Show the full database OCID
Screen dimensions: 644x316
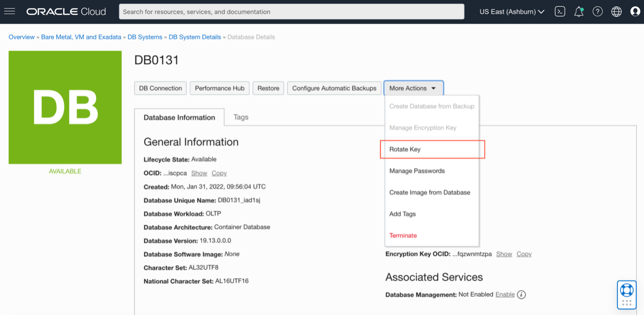pyautogui.click(x=199, y=173)
